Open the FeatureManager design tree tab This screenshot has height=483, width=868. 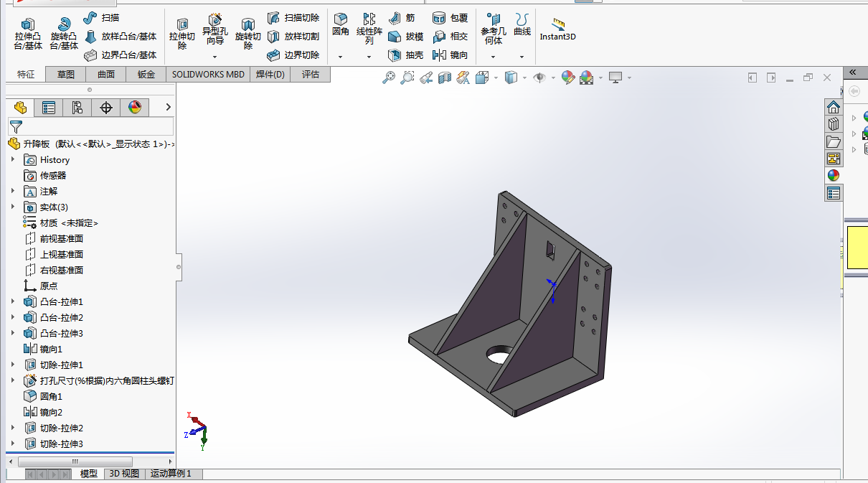(x=20, y=108)
